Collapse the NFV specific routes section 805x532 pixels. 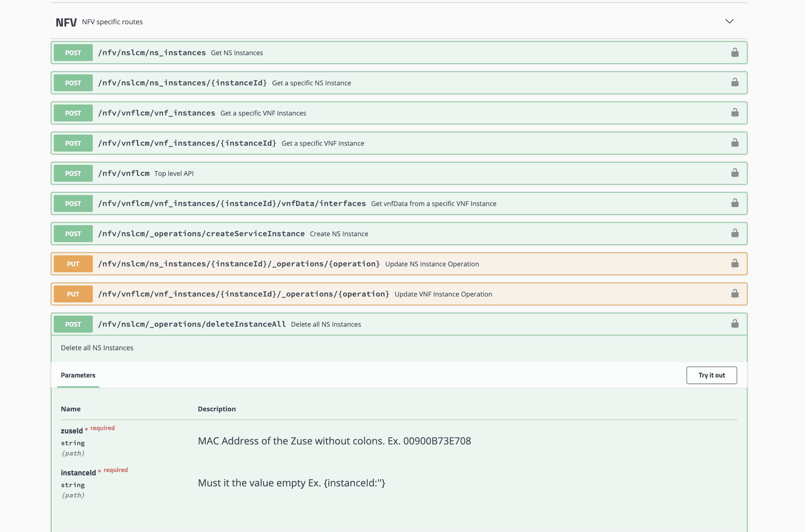pyautogui.click(x=729, y=22)
